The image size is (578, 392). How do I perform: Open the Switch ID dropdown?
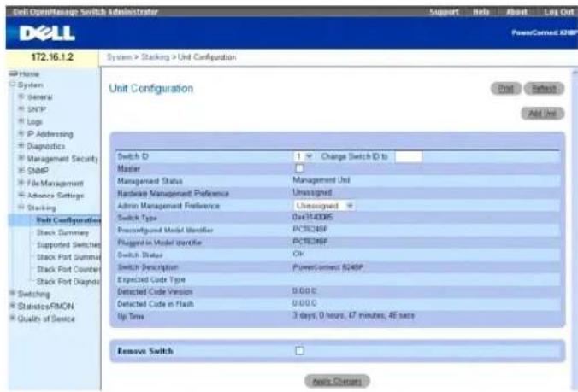point(304,156)
